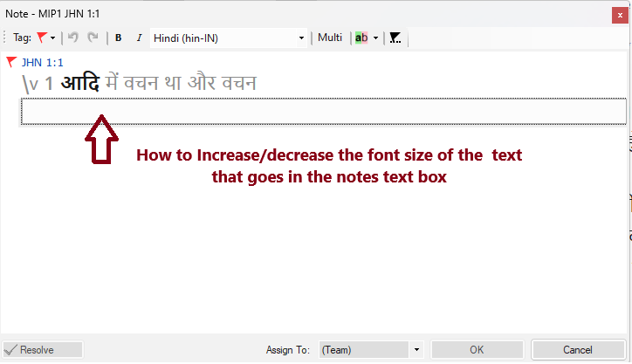Viewport: 632px width, 364px height.
Task: Click the bold word आदि in verse text
Action: tap(79, 83)
